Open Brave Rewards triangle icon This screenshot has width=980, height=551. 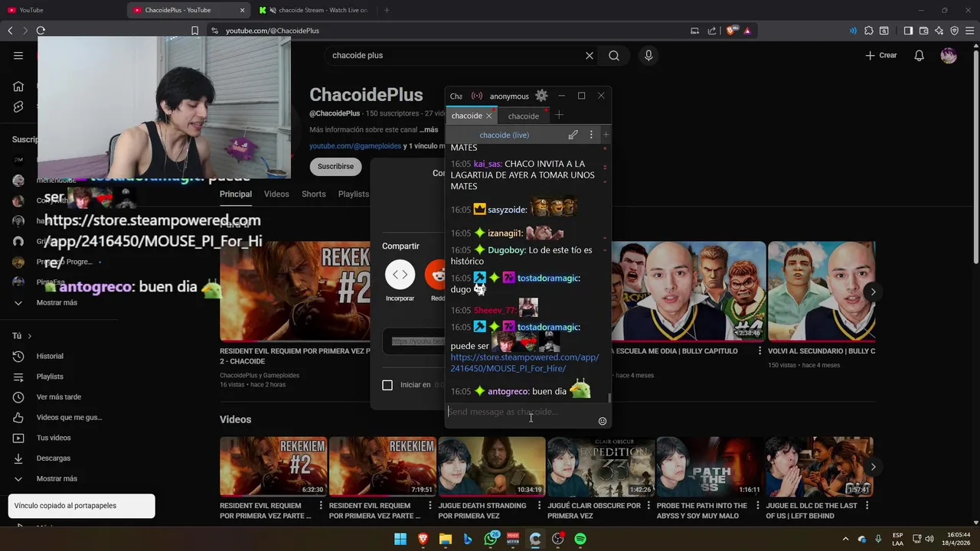click(747, 31)
